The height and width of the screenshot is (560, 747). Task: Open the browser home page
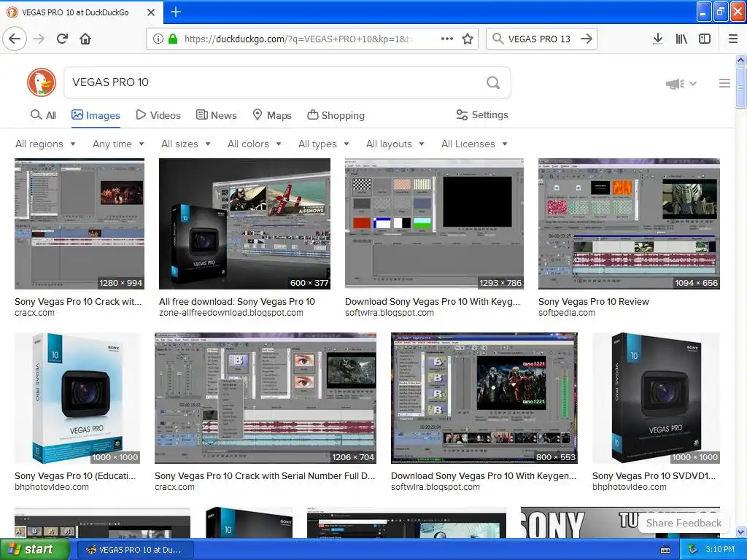click(85, 39)
